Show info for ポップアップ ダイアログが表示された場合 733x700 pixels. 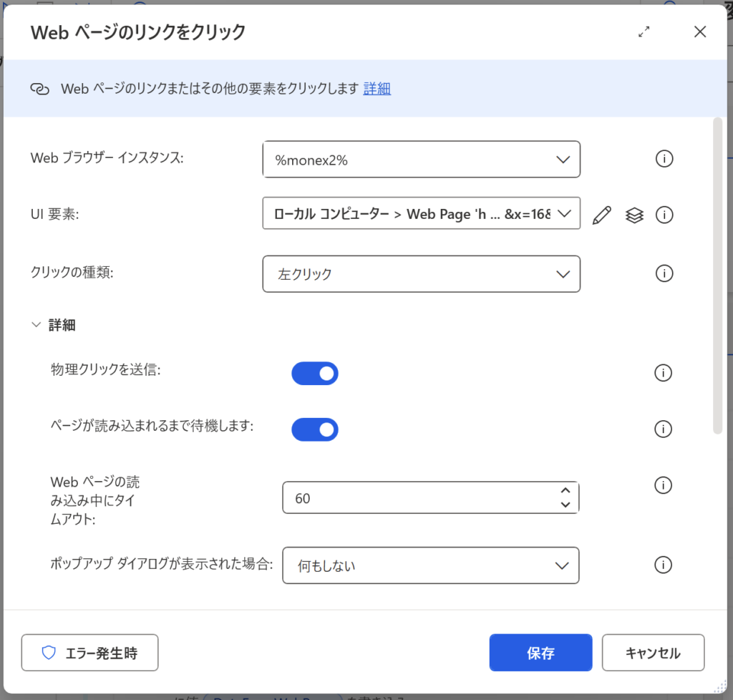[664, 565]
